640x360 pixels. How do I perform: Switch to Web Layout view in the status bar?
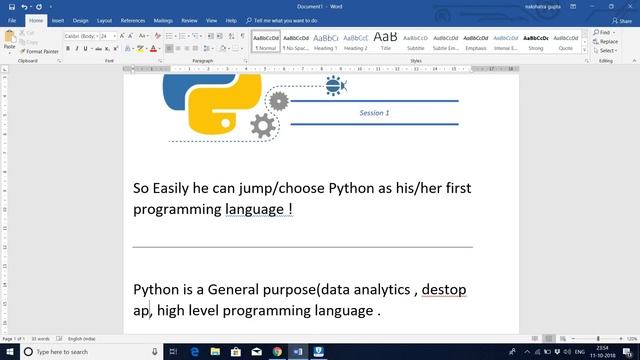pos(563,339)
